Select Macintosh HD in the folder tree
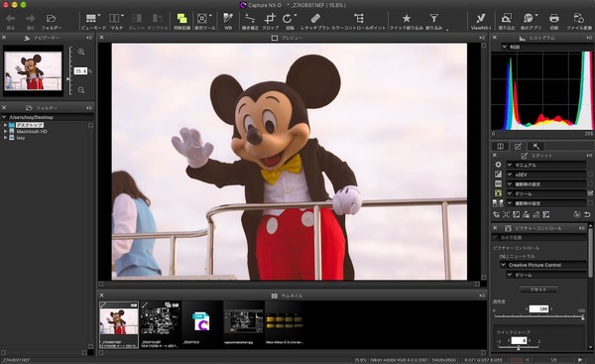The height and width of the screenshot is (364, 595). tap(32, 131)
